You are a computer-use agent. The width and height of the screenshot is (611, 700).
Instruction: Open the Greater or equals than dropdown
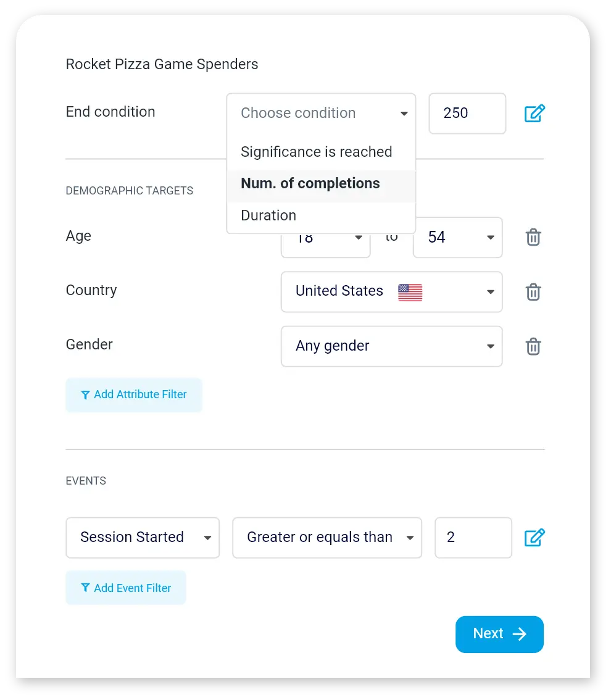click(327, 538)
